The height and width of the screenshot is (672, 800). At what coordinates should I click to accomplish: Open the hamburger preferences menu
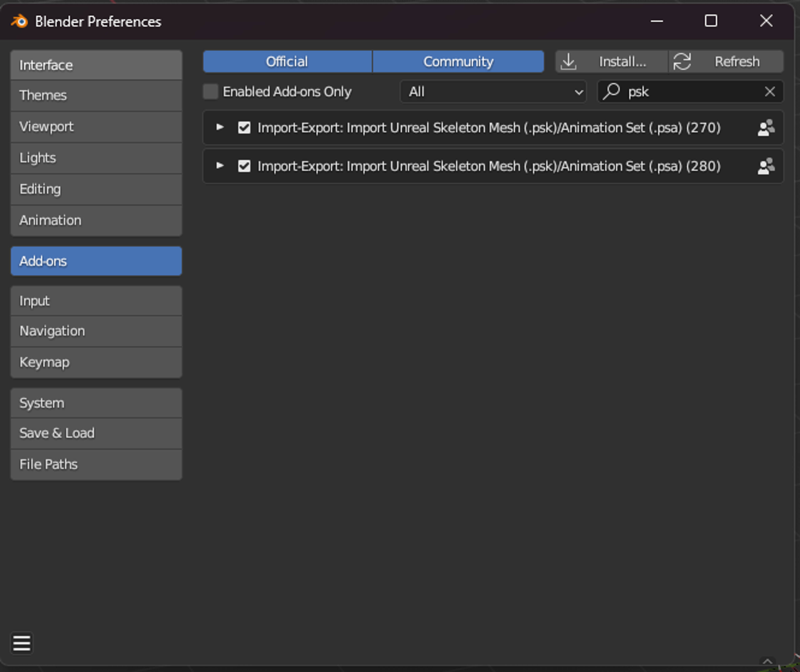click(22, 643)
